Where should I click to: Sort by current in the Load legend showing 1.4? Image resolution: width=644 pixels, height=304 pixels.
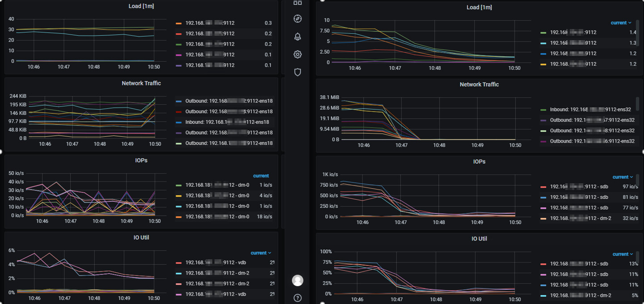[x=621, y=23]
